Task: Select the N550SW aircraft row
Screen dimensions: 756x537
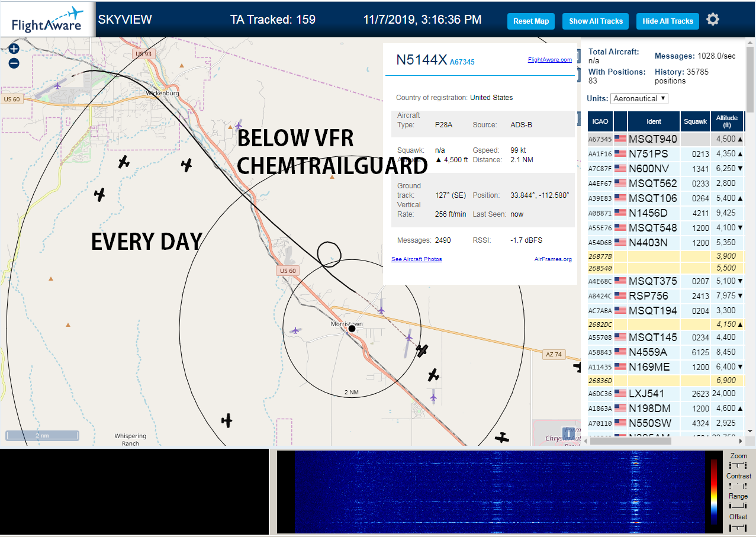Action: (x=665, y=423)
